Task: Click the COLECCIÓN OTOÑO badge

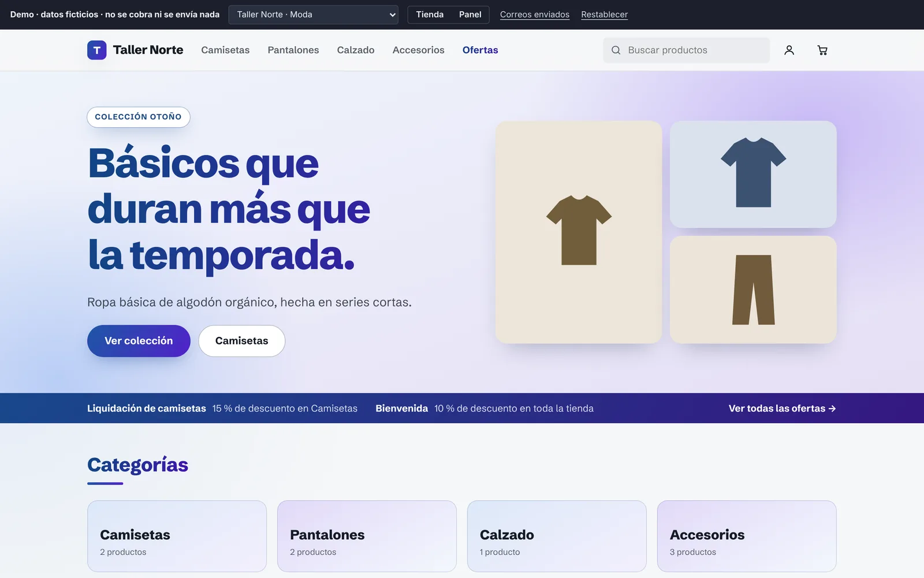Action: pos(139,117)
